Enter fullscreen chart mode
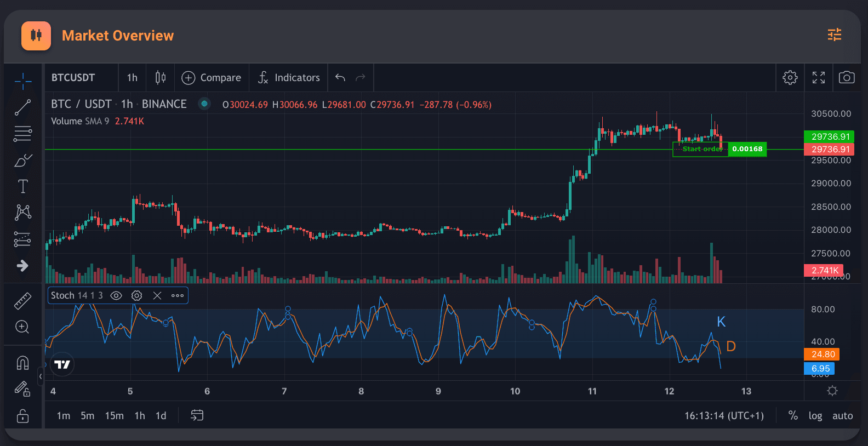Image resolution: width=868 pixels, height=446 pixels. coord(819,78)
